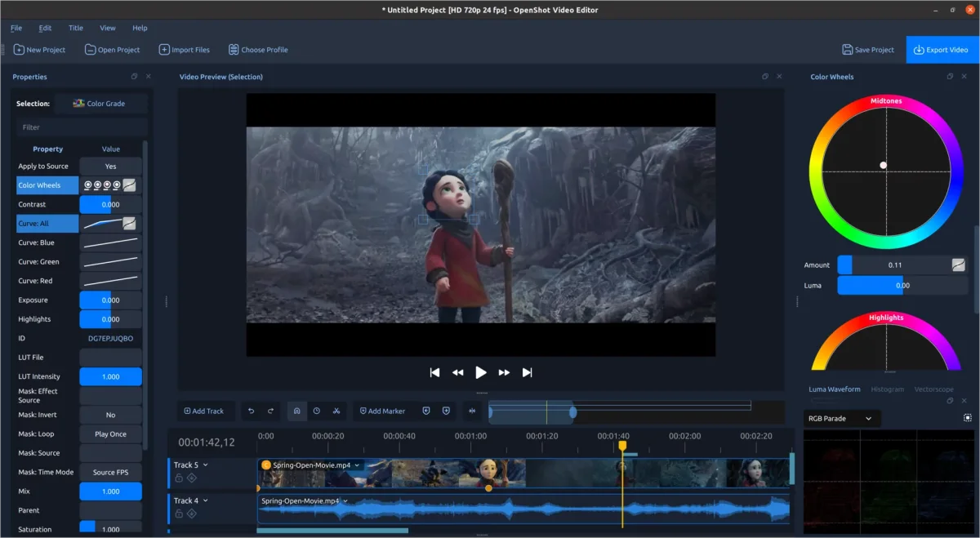Click the Highlights value slider in Properties
Image resolution: width=980 pixels, height=538 pixels.
pyautogui.click(x=110, y=319)
